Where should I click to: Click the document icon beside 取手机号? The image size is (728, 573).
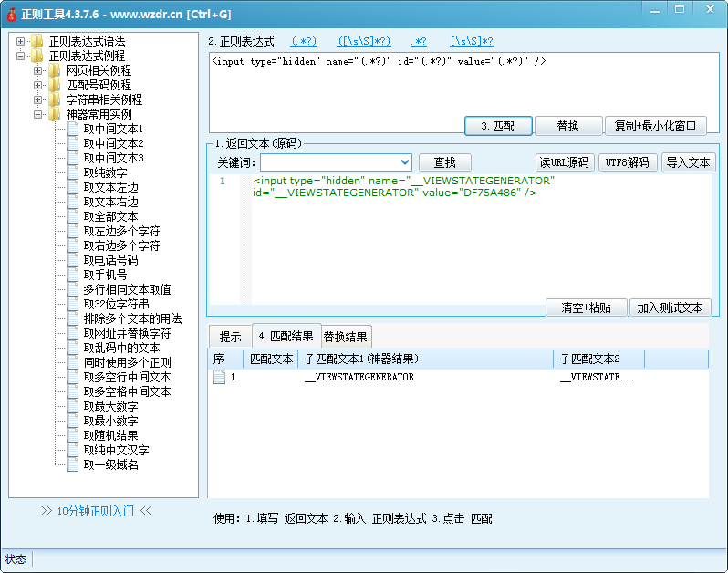coord(72,275)
